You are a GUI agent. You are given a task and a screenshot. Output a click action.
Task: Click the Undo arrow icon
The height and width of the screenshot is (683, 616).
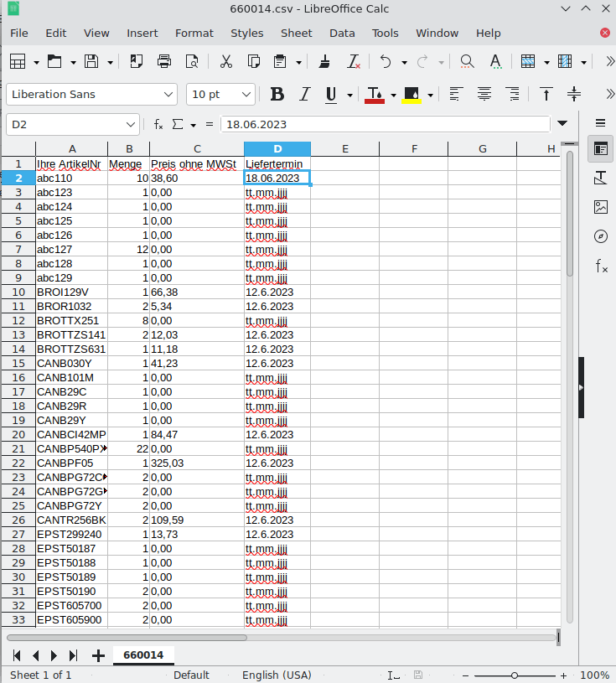[385, 61]
